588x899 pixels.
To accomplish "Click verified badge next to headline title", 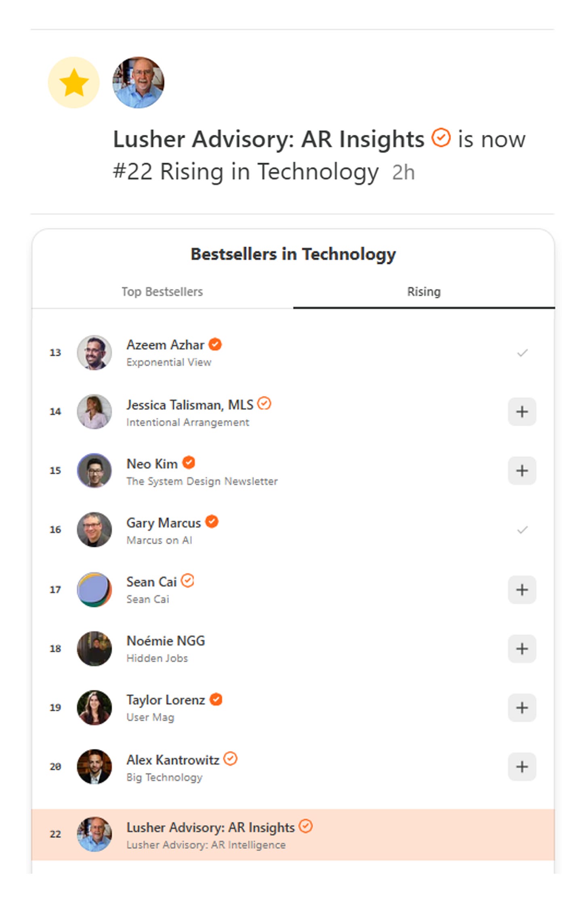I will pyautogui.click(x=441, y=138).
